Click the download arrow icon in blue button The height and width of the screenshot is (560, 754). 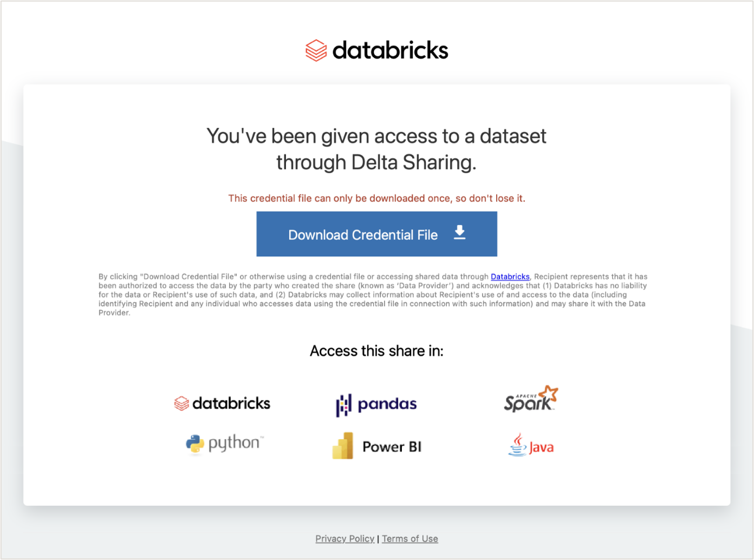tap(459, 233)
